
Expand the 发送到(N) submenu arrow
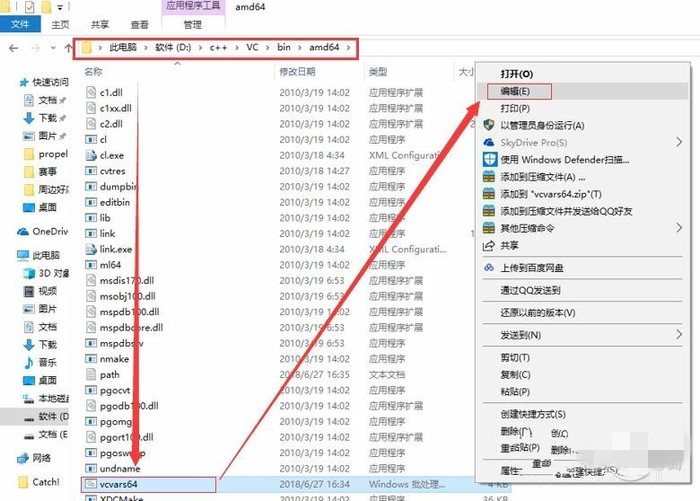(679, 334)
